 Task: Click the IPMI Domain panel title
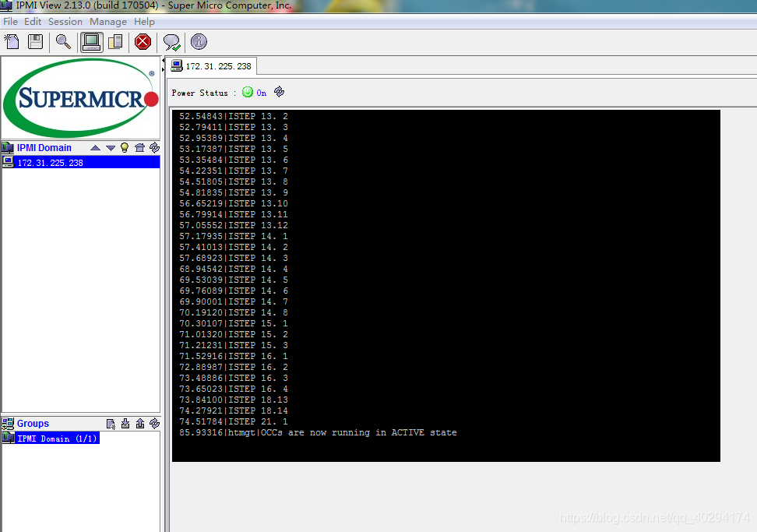point(44,148)
